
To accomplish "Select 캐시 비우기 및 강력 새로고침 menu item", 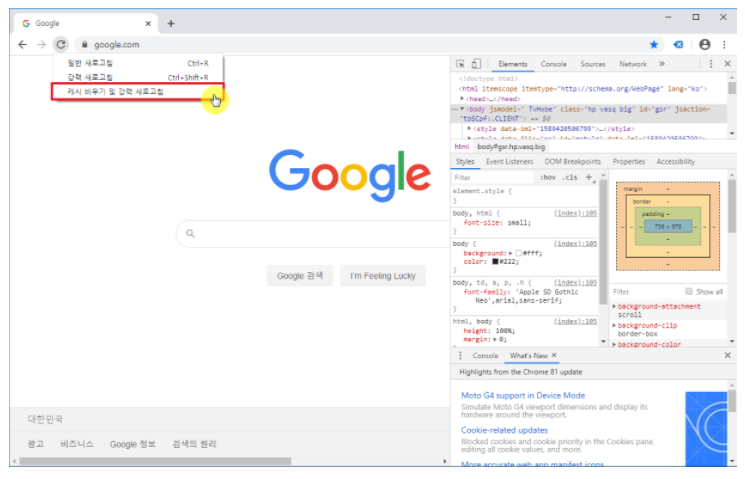I will (x=138, y=92).
